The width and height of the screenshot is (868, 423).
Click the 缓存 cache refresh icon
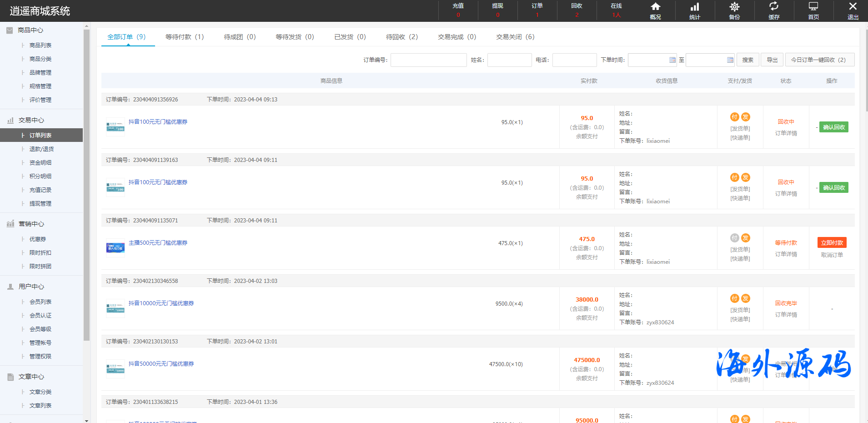(x=774, y=7)
